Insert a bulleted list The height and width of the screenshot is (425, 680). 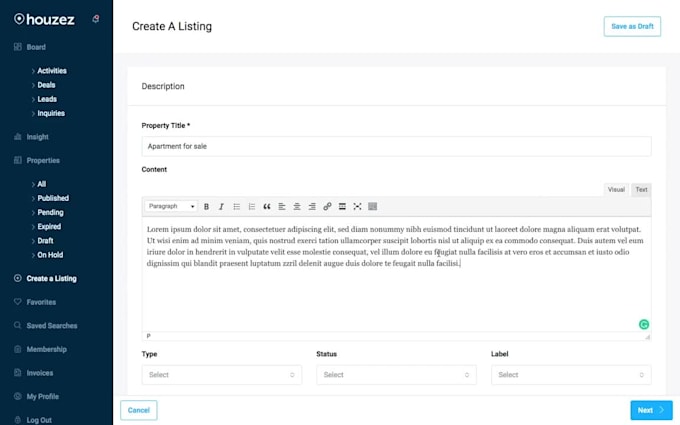[x=236, y=206]
